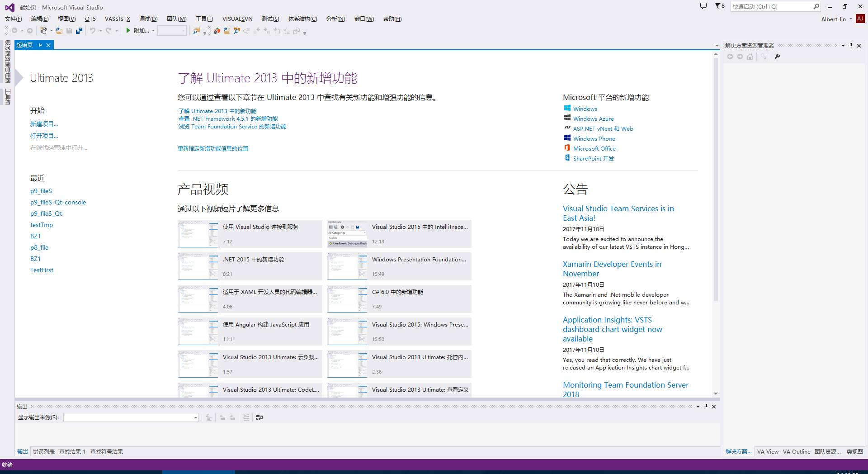The width and height of the screenshot is (868, 474).
Task: Click the Visual Assist find symbol icon
Action: pos(237,31)
